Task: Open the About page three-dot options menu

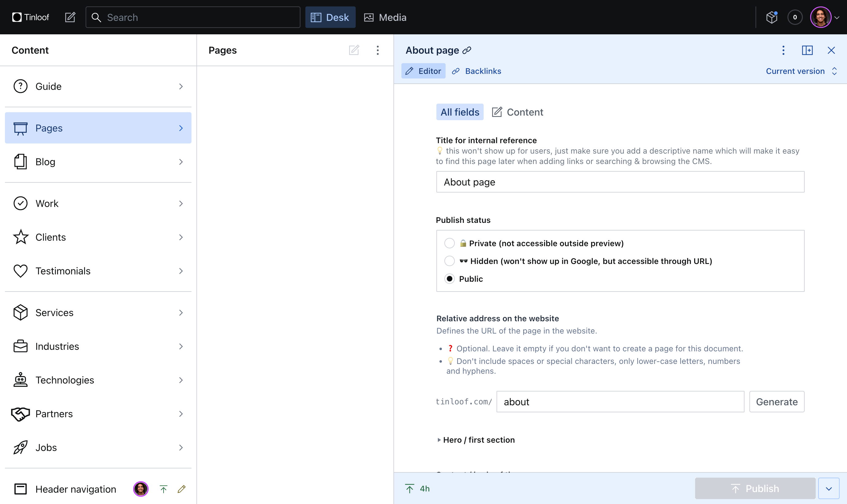Action: coord(783,50)
